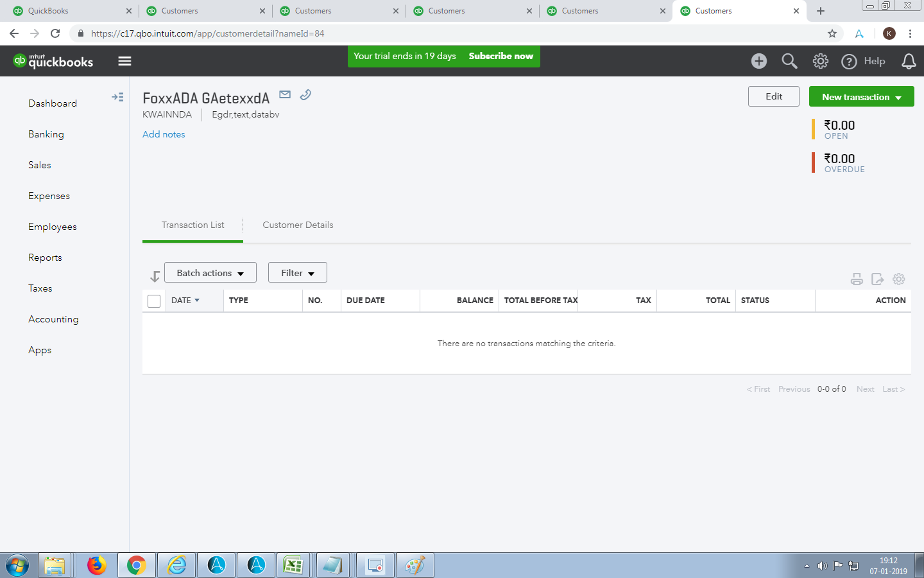Open the Windows Start menu
This screenshot has height=578, width=924.
pyautogui.click(x=17, y=566)
